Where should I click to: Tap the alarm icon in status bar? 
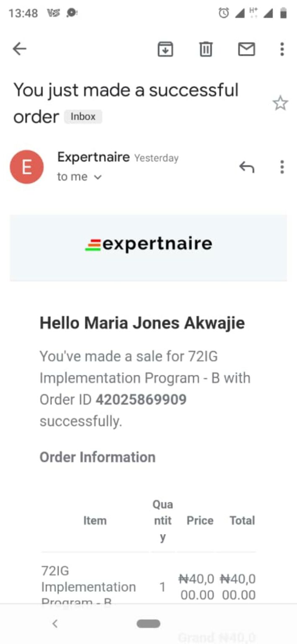(224, 13)
